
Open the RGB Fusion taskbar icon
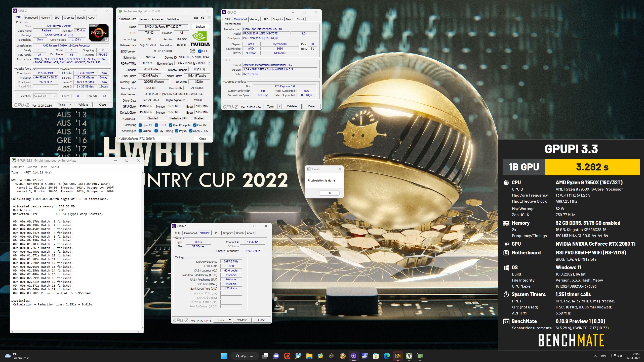tap(332, 356)
